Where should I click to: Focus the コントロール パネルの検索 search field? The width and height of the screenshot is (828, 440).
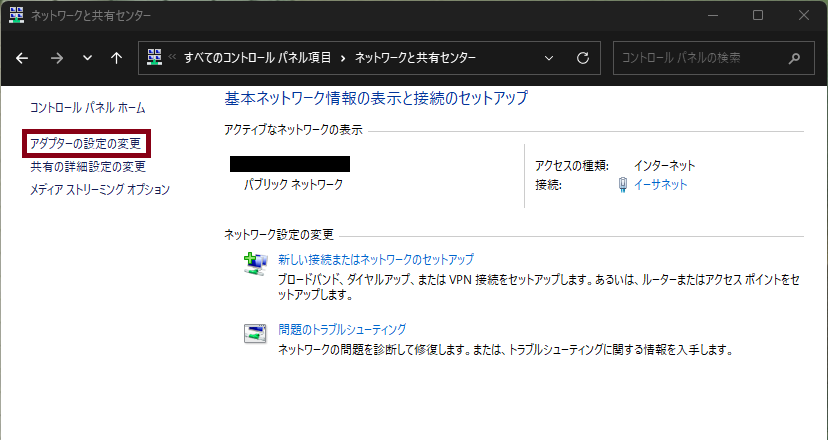coord(700,58)
